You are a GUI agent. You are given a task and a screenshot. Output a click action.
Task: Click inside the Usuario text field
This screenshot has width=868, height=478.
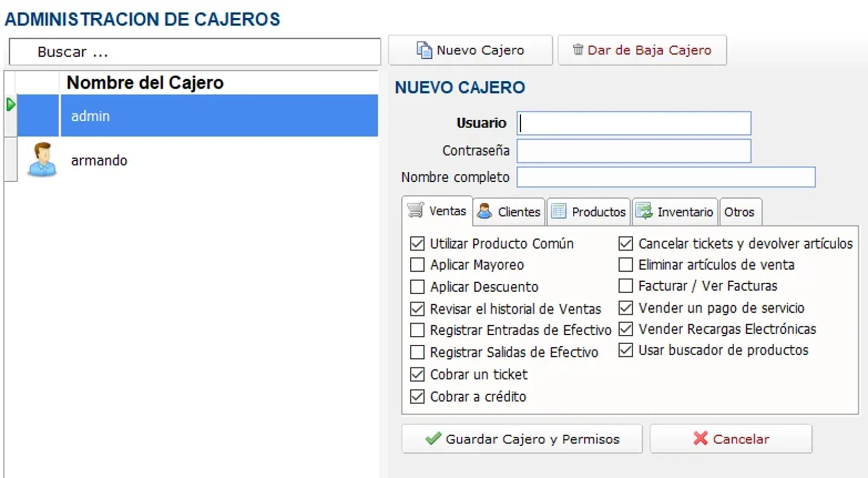pyautogui.click(x=633, y=123)
